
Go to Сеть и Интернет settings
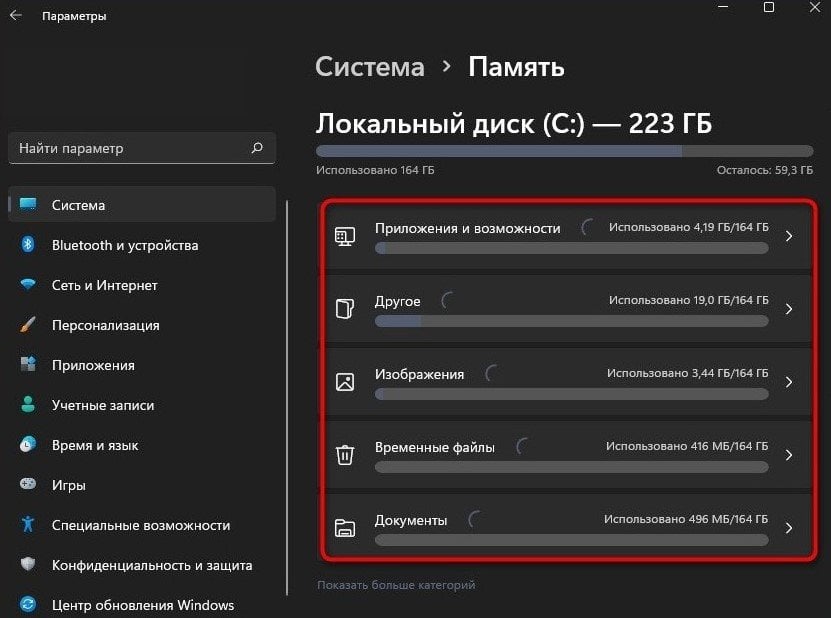pyautogui.click(x=142, y=285)
